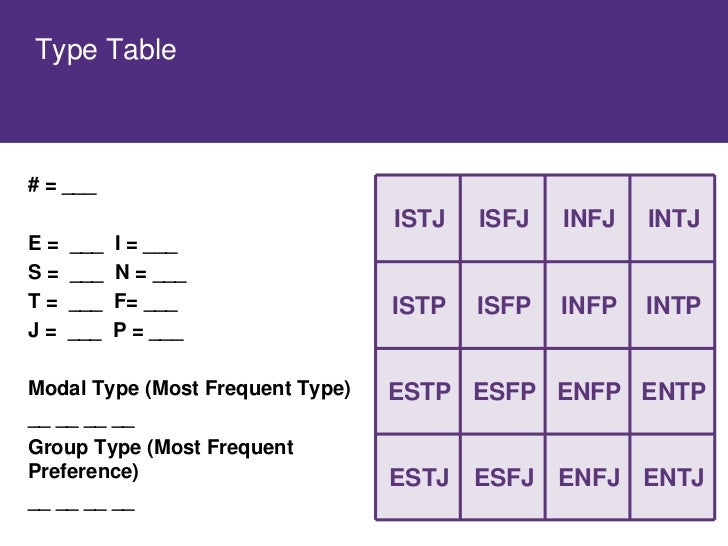This screenshot has width=728, height=546.
Task: Click the ESTJ type cell
Action: (418, 477)
